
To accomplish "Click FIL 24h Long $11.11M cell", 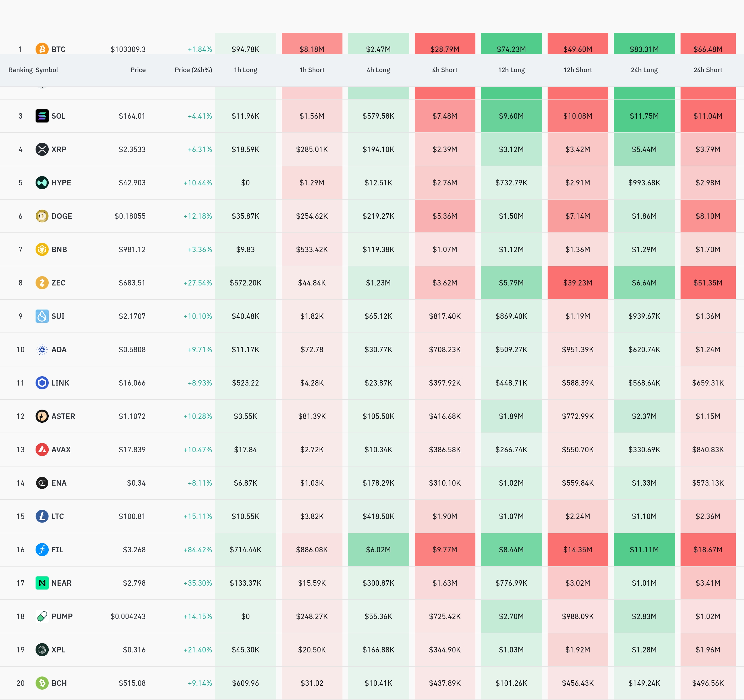I will [x=644, y=550].
